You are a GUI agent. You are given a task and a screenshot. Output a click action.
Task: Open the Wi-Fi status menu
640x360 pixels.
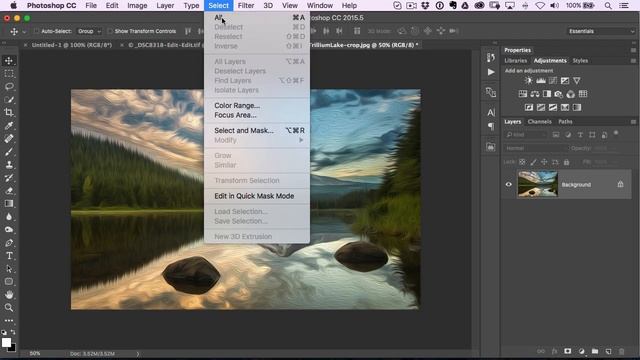point(540,6)
